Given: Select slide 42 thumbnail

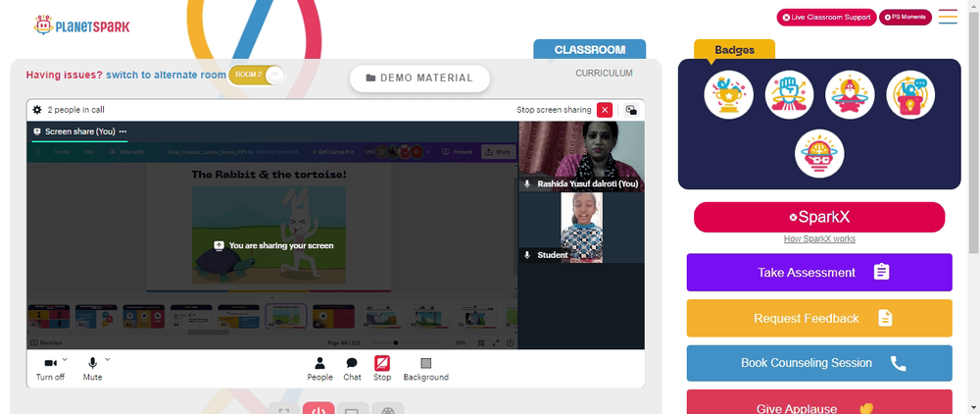Looking at the screenshot, I should [96, 317].
